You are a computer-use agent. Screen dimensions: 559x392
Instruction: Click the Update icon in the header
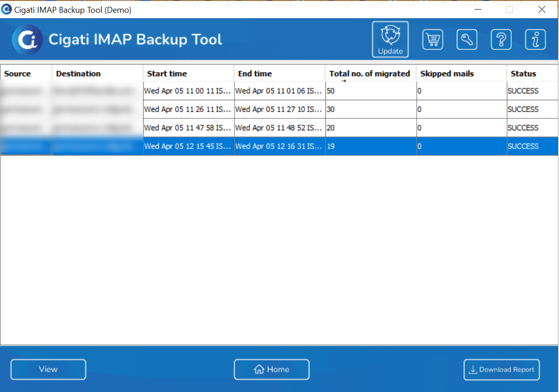pyautogui.click(x=390, y=39)
